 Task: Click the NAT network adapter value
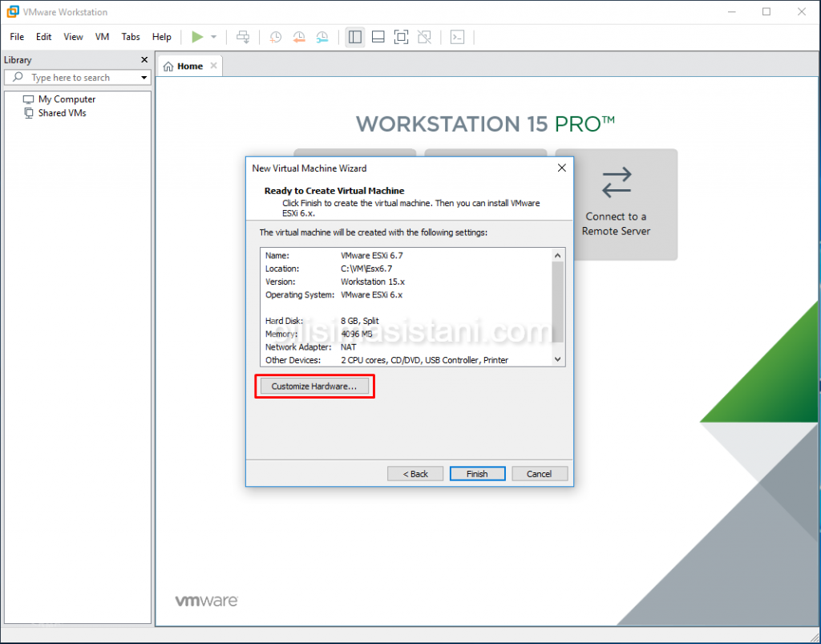tap(348, 347)
